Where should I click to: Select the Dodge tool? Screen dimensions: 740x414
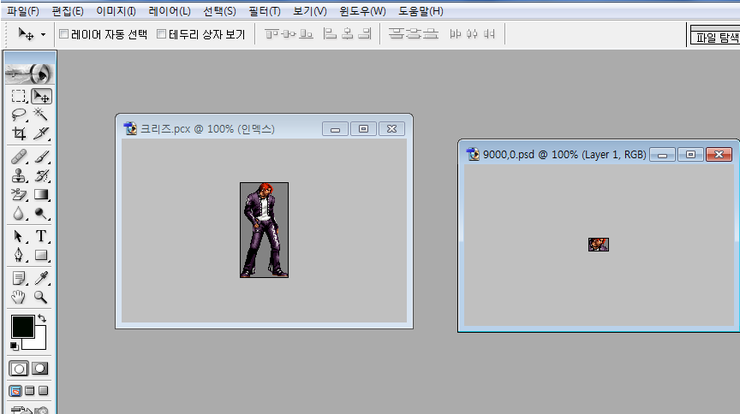[x=42, y=213]
